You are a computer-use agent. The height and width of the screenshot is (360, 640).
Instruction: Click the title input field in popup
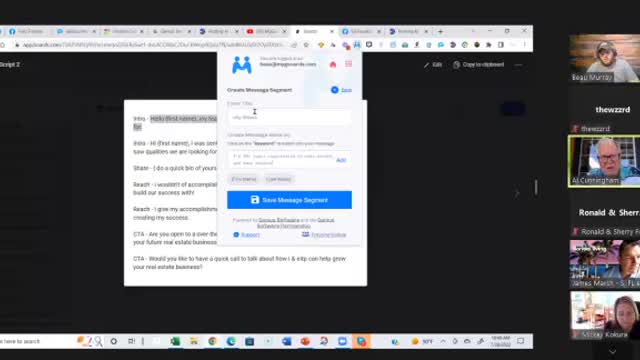tap(289, 117)
